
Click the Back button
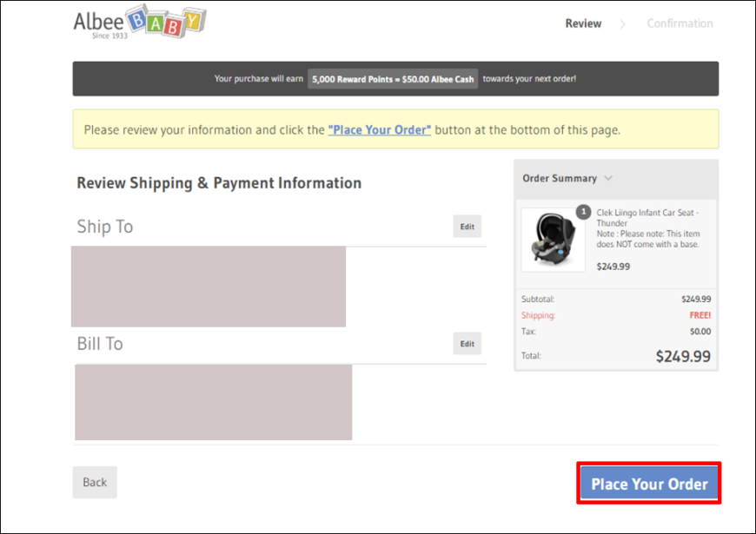pos(95,482)
